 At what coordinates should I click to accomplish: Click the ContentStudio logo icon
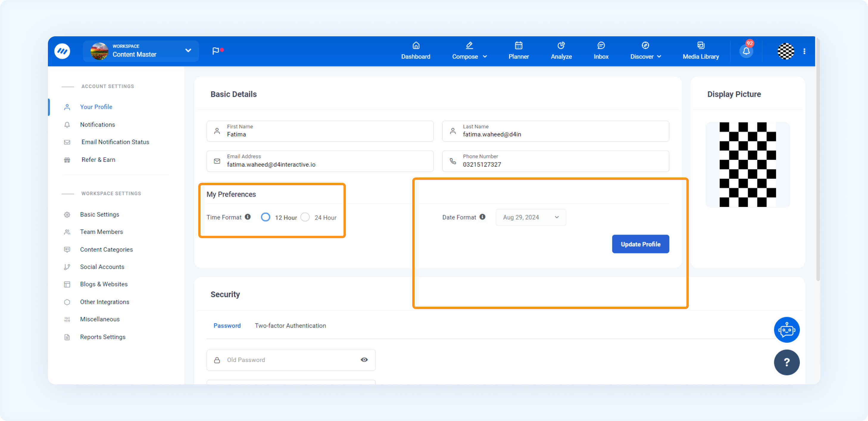(x=62, y=51)
